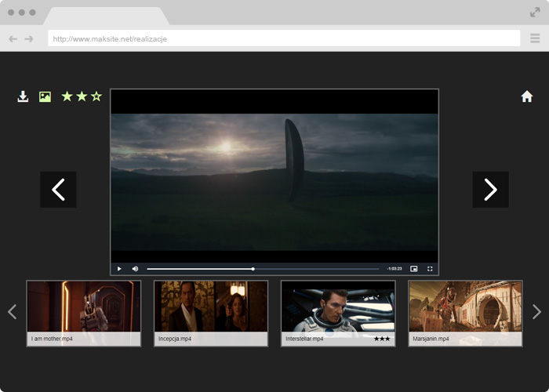This screenshot has height=392, width=549.
Task: Enter fullscreen video mode
Action: 430,269
